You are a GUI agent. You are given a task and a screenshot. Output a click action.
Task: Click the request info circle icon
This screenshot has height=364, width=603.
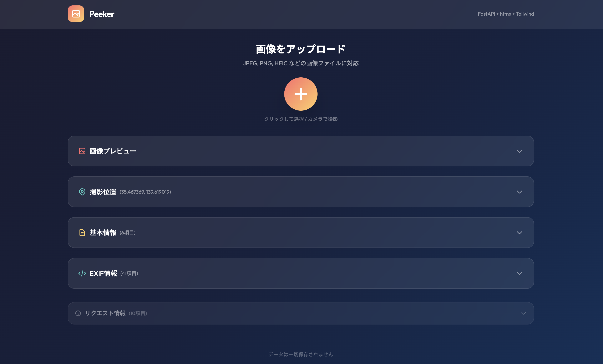pyautogui.click(x=78, y=313)
